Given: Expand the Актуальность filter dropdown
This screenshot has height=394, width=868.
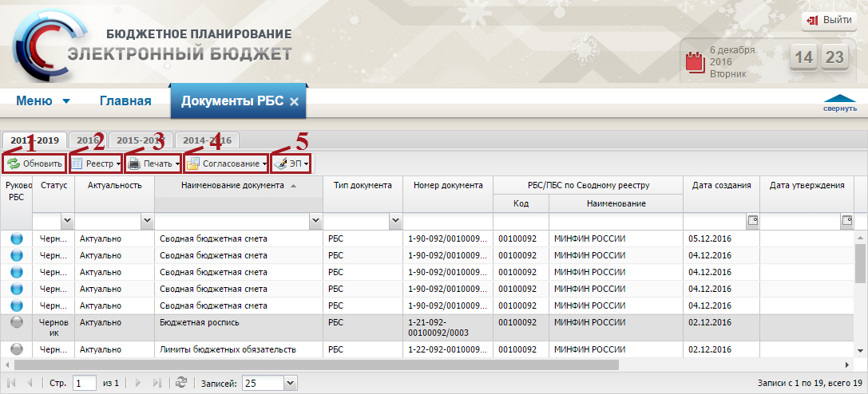Looking at the screenshot, I should (x=147, y=220).
